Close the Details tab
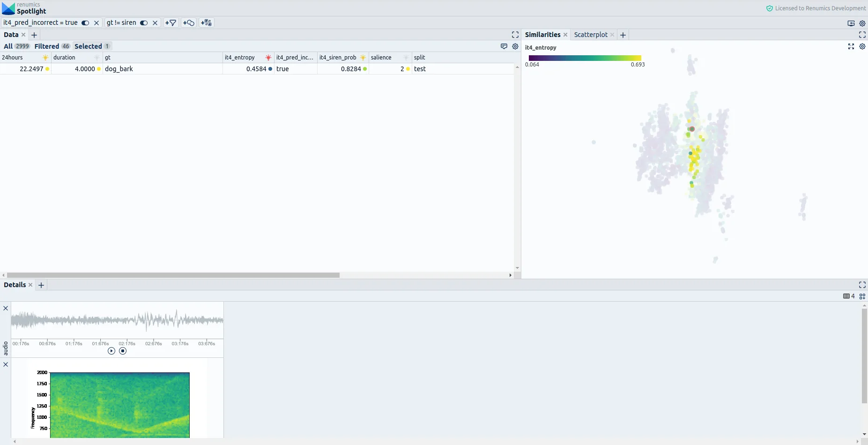Screen dimensions: 868x445 pos(30,285)
